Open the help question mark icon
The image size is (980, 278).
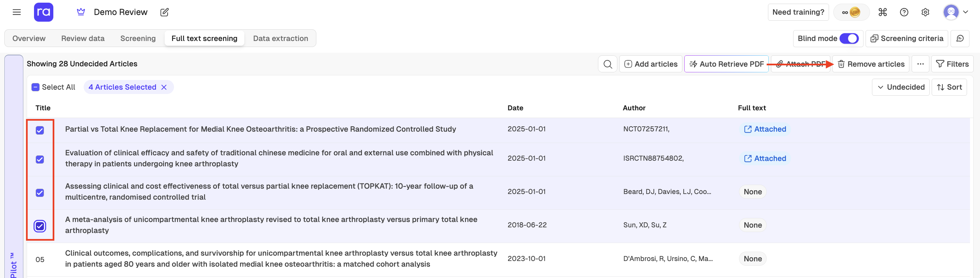click(904, 12)
